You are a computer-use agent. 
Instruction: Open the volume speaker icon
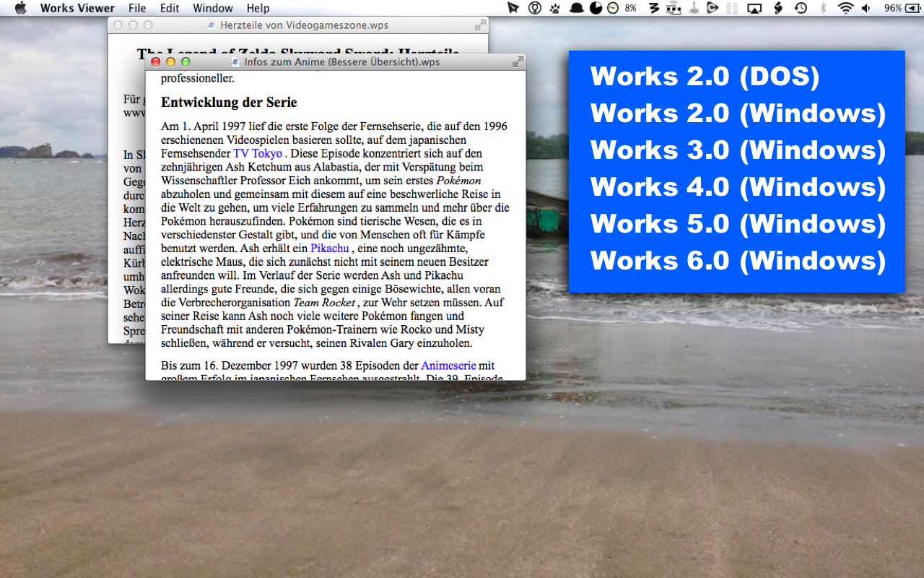866,8
